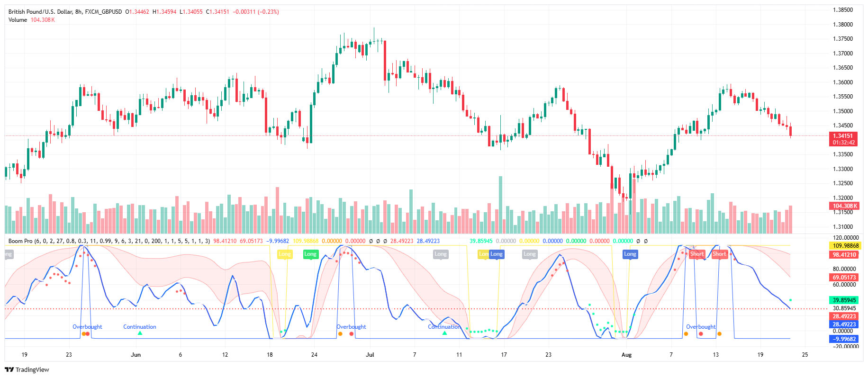Select the blue -9.99682 axis label
Viewport: 868px width, 378px height.
coord(844,339)
